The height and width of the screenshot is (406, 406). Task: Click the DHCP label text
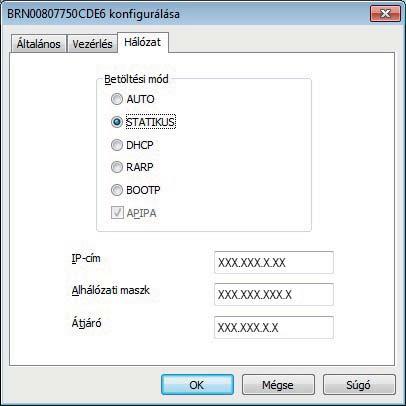point(140,145)
